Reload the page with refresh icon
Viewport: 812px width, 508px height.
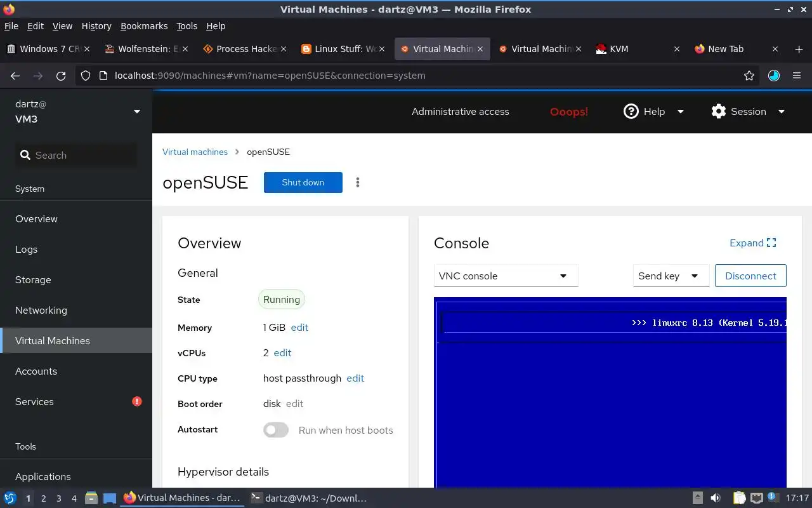pos(61,76)
